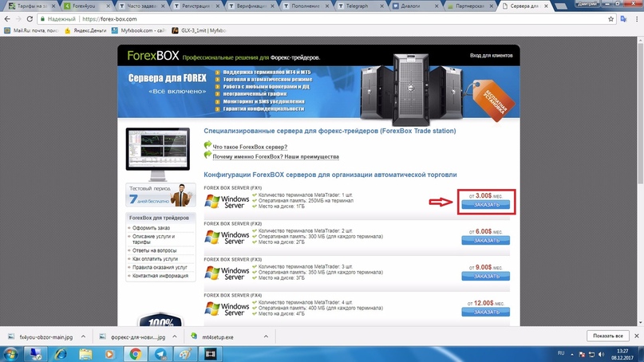Open the Myfxbook.com bookmark
This screenshot has width=644, height=362.
pos(138,30)
